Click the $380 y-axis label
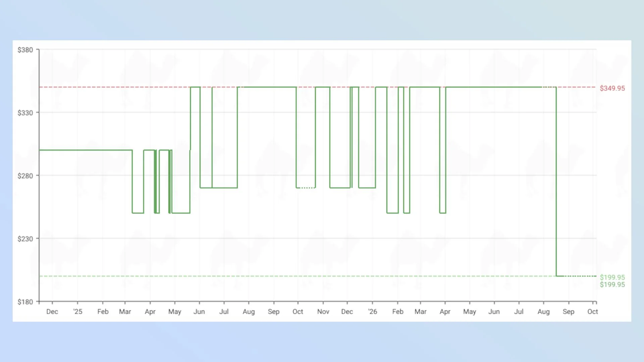 [25, 50]
